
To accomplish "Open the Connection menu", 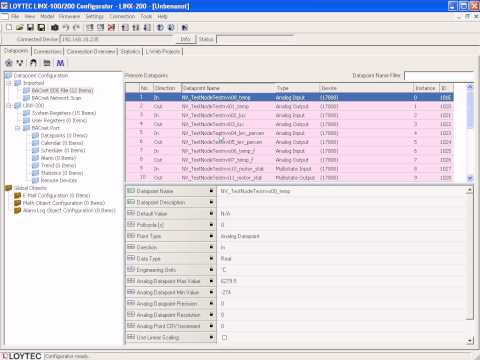I will tap(122, 16).
